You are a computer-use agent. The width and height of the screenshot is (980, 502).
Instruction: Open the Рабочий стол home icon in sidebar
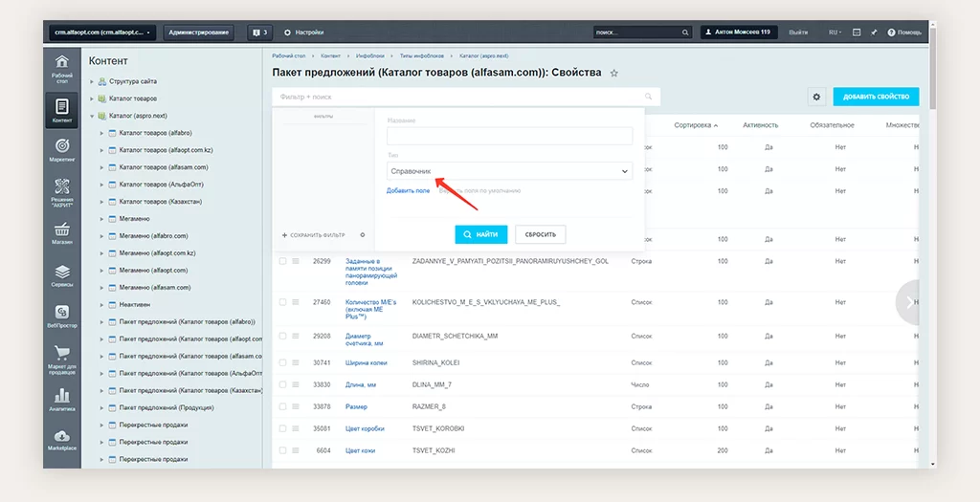tap(61, 65)
